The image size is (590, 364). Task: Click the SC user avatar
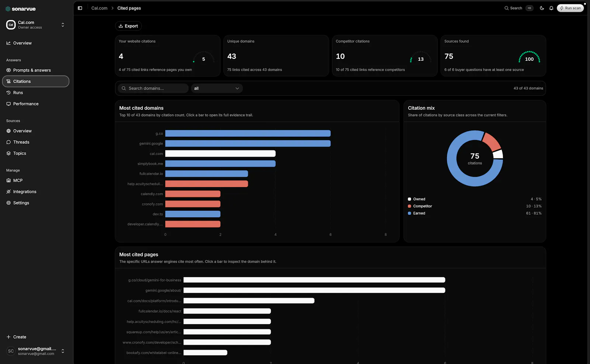(x=11, y=351)
